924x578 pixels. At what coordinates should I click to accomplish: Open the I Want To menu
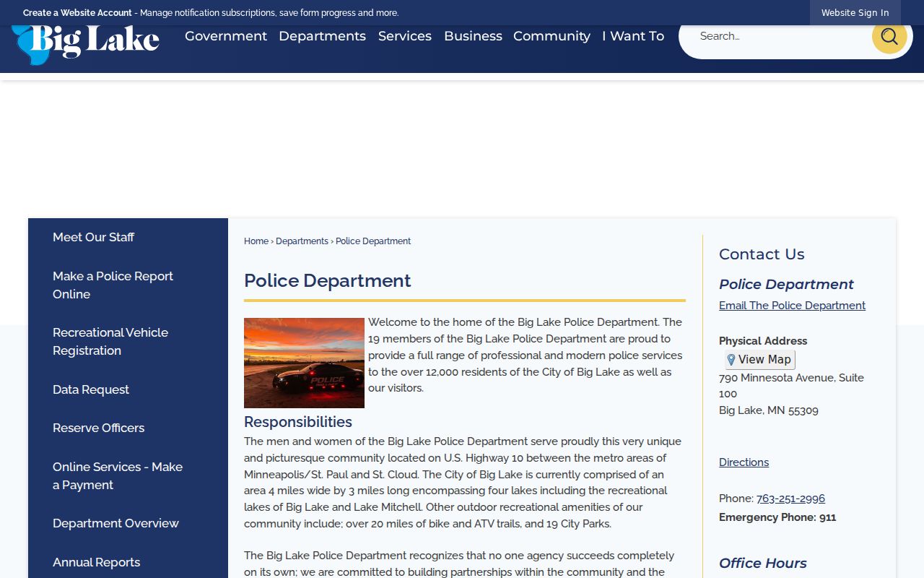[x=633, y=36]
